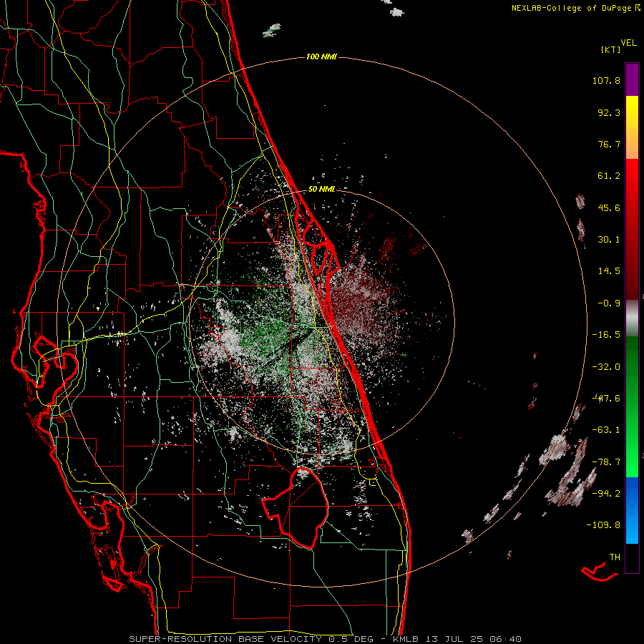Click the 45.6 velocity scale value

[609, 208]
